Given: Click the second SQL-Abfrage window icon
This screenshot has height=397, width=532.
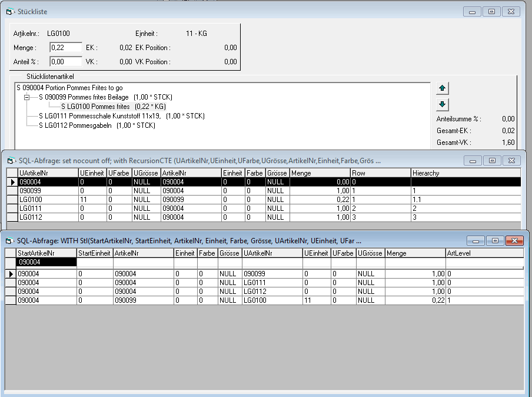Looking at the screenshot, I should tap(9, 240).
